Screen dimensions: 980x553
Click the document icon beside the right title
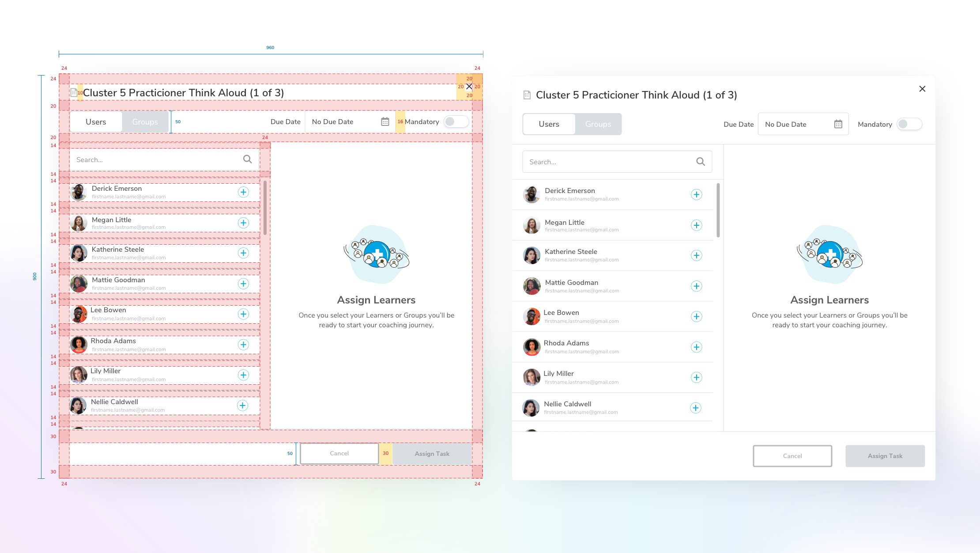tap(527, 95)
